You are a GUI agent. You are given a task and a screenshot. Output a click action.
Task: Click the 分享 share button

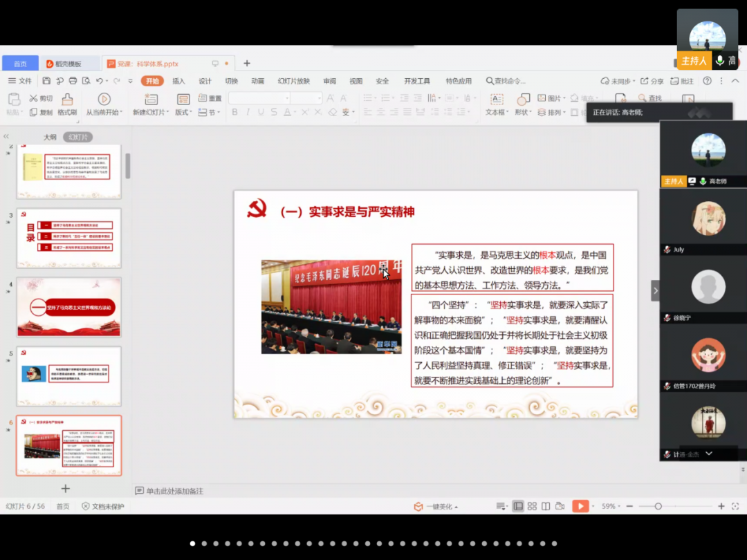point(652,81)
